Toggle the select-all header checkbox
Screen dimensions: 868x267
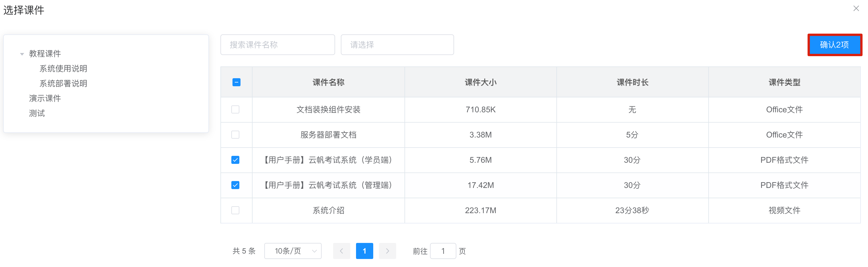[236, 83]
